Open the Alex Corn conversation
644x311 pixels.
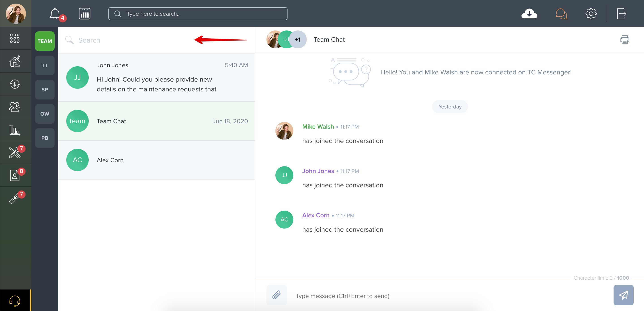coord(157,160)
